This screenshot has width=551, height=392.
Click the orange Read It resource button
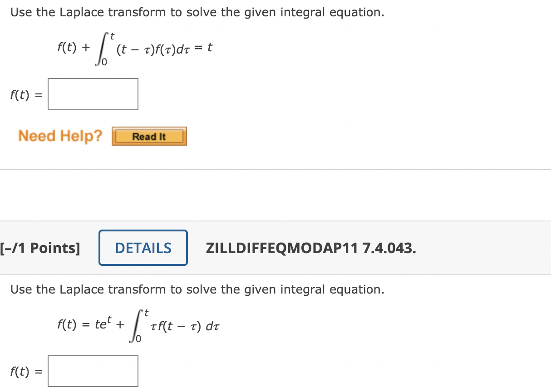click(149, 136)
